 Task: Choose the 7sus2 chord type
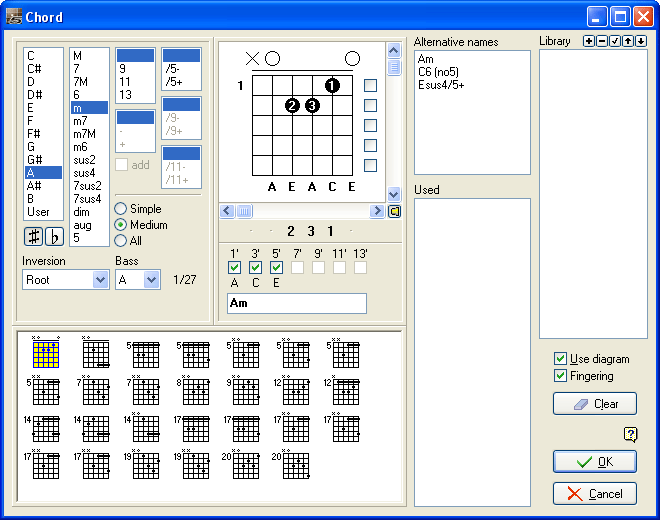click(x=89, y=186)
